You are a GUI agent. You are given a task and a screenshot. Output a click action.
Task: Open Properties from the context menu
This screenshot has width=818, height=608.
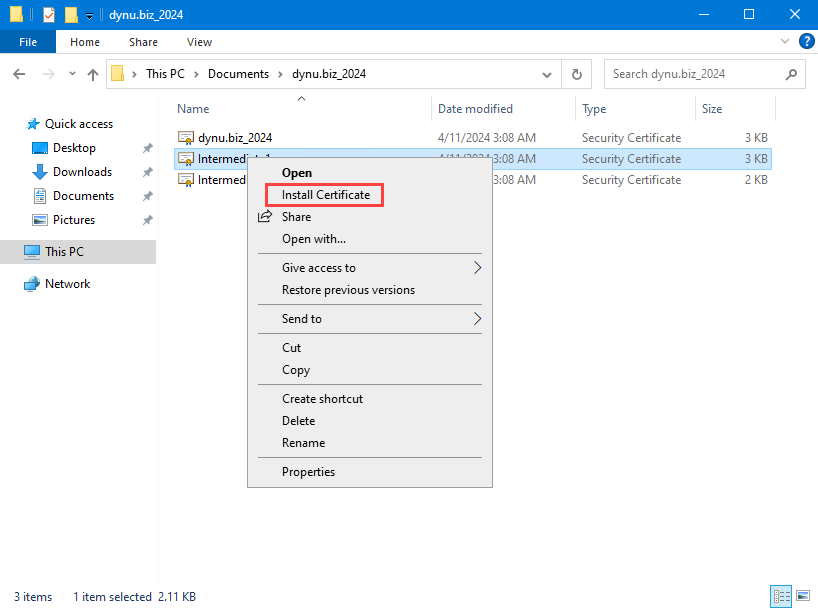(x=308, y=472)
